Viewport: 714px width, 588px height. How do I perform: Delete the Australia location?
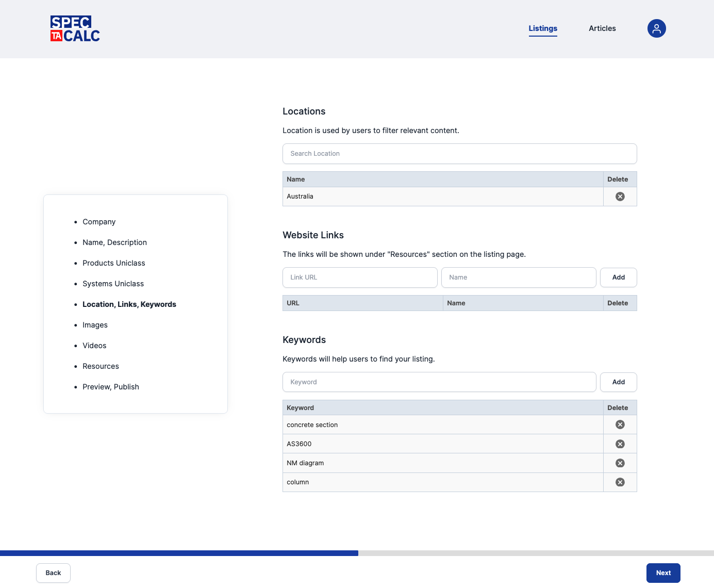coord(620,197)
